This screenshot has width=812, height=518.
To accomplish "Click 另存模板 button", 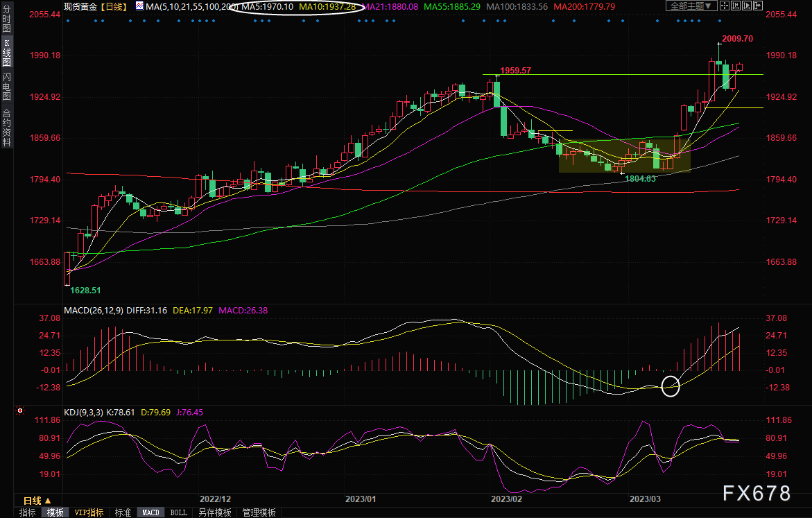I will [215, 512].
